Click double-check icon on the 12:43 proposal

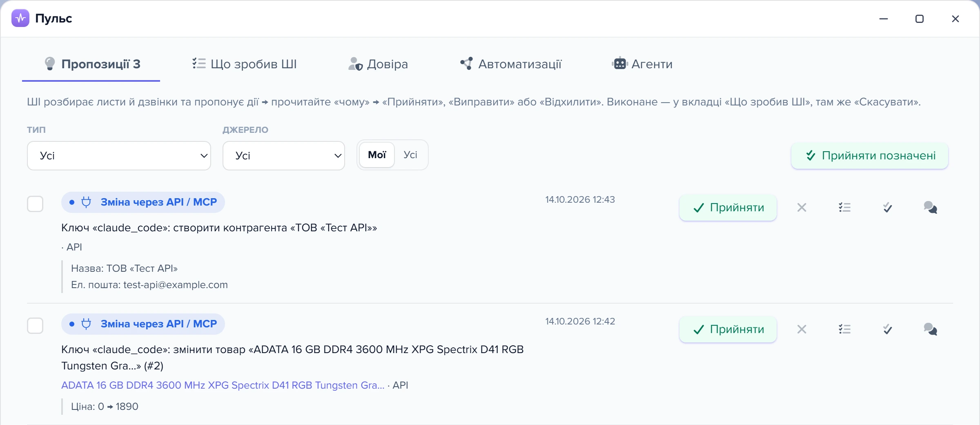click(x=887, y=208)
